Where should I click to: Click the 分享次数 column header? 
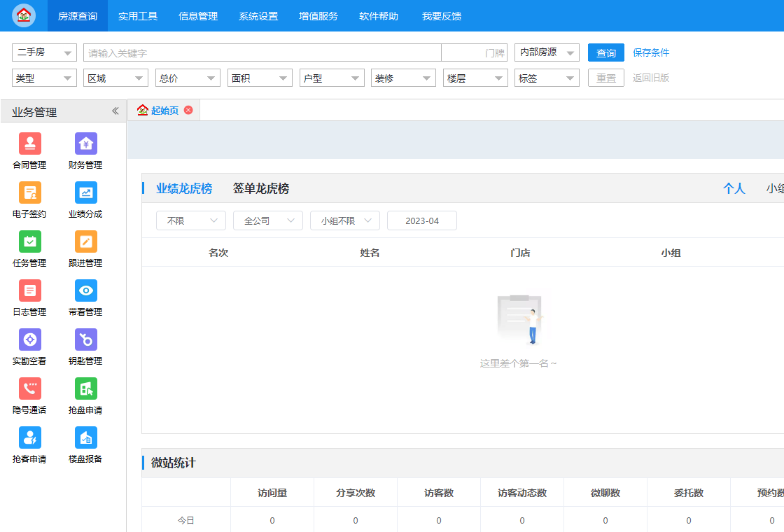(356, 493)
